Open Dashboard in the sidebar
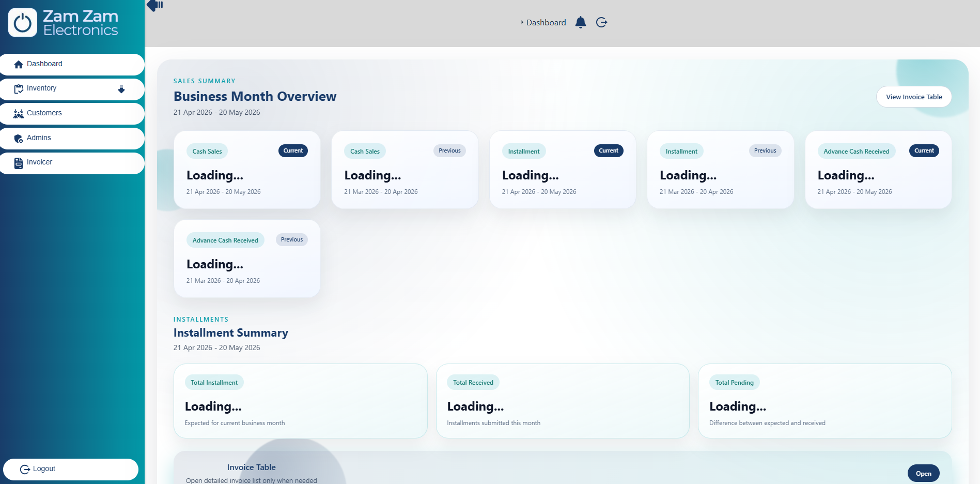 pos(72,64)
